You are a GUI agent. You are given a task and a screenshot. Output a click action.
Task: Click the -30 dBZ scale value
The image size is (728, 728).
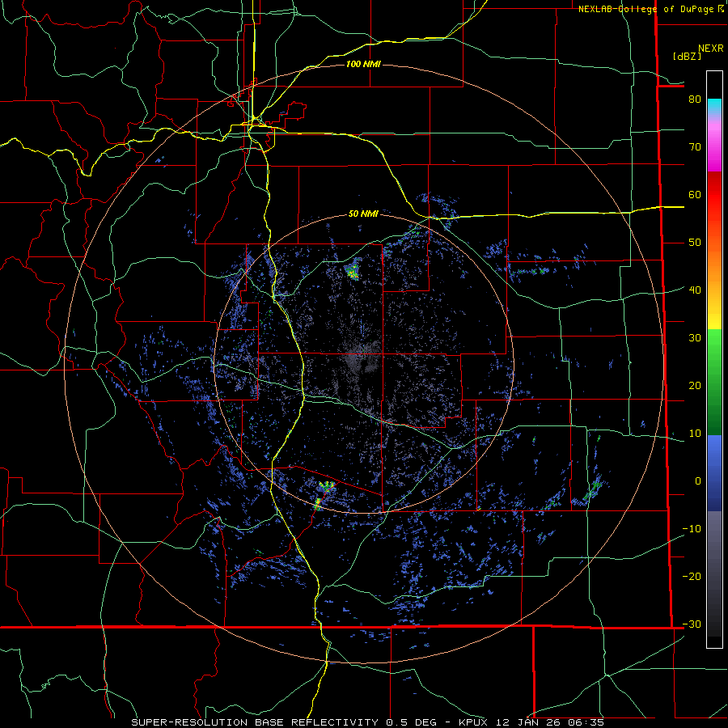(x=692, y=624)
